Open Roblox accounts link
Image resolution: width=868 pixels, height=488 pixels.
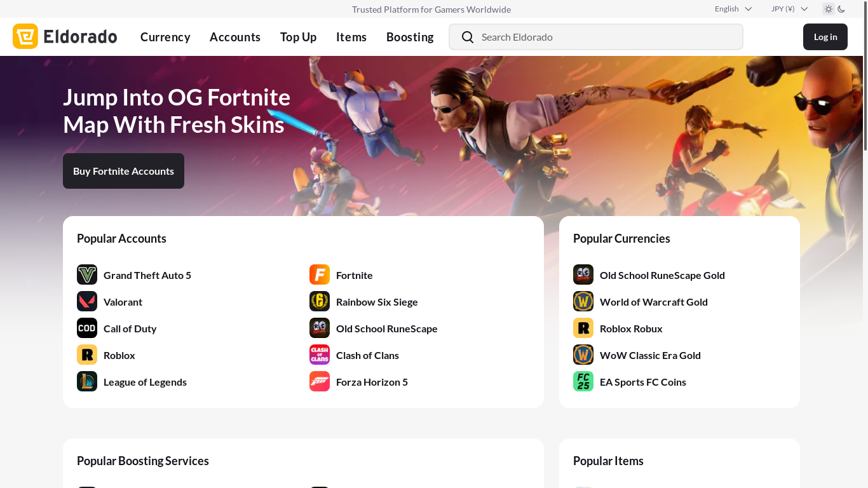click(x=119, y=355)
